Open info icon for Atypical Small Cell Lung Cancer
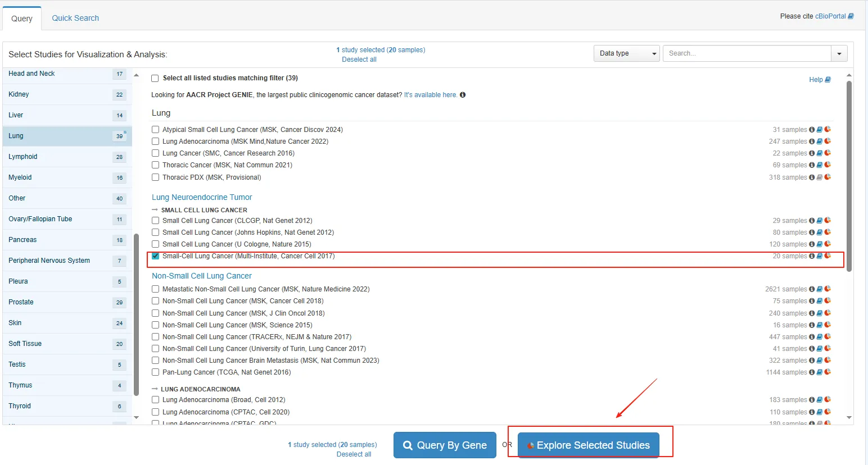 point(812,130)
